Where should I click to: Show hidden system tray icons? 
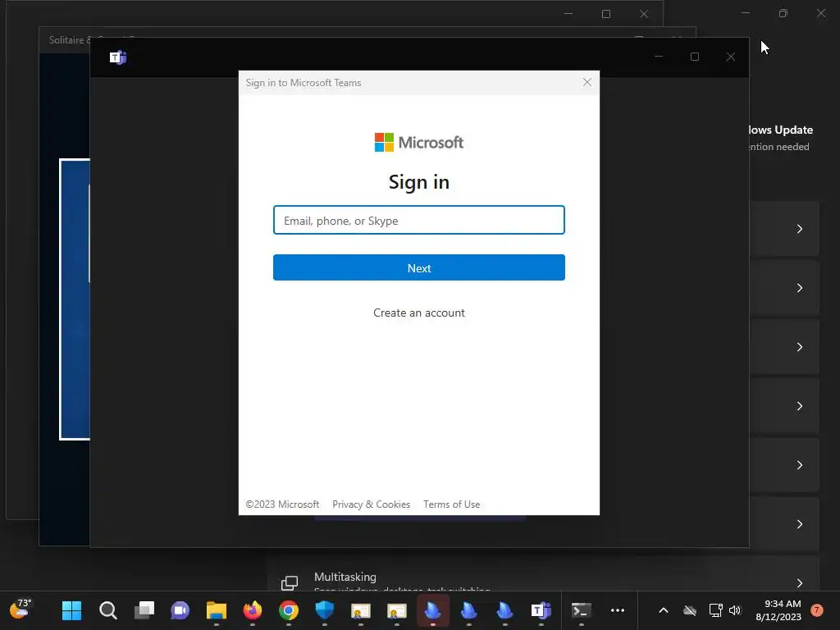pos(663,610)
